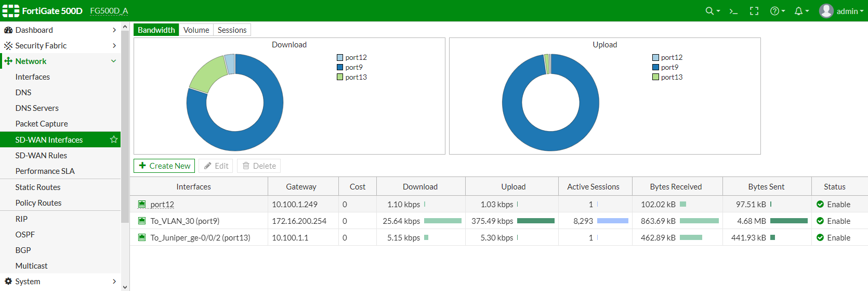Image resolution: width=868 pixels, height=291 pixels.
Task: Expand the Security Fabric chevron
Action: [114, 46]
